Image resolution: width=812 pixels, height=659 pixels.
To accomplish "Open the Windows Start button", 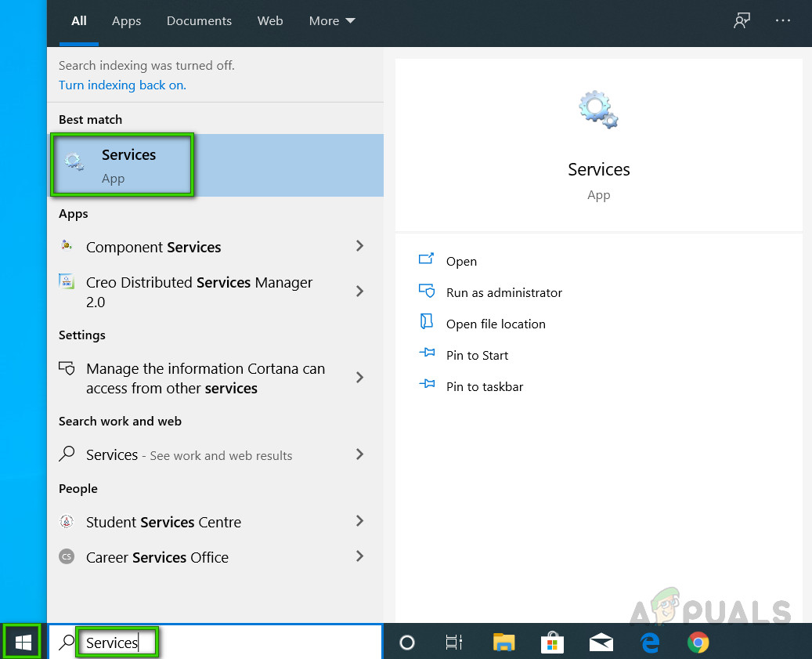I will (x=23, y=643).
